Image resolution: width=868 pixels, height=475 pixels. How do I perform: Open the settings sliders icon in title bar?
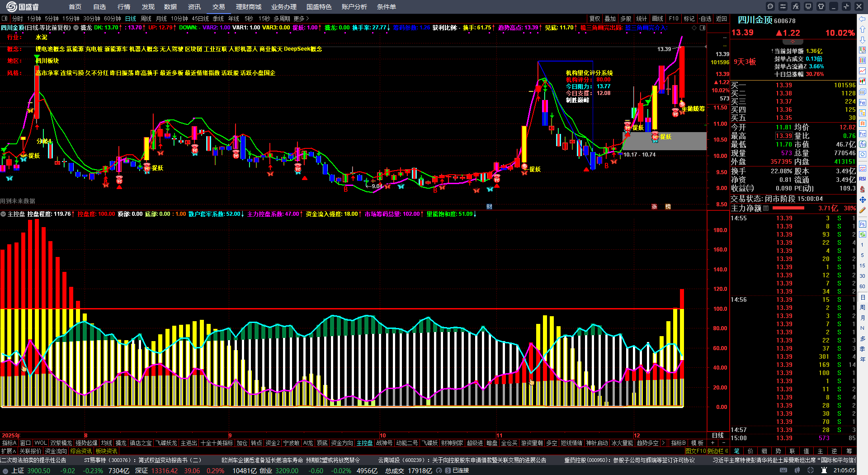click(x=783, y=6)
